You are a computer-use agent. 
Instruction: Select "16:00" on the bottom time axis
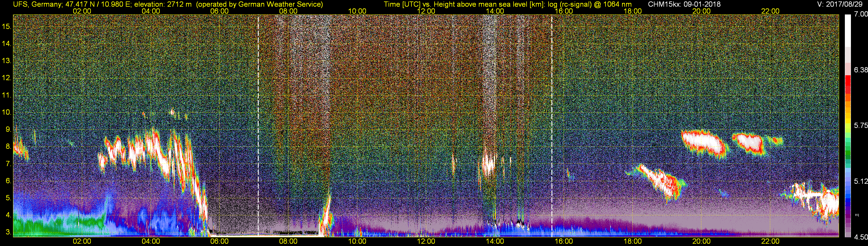564,241
